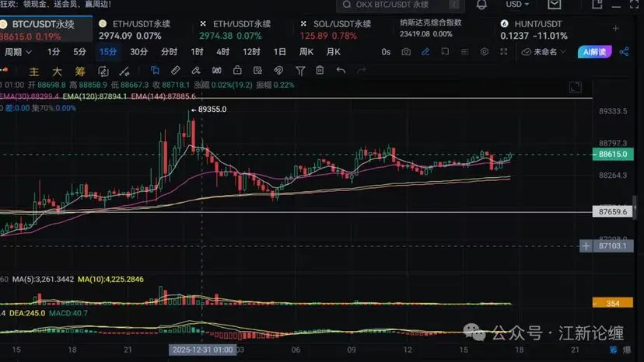Screen dimensions: 644x362
Task: Click the plus on 87103.1 price label
Action: 586,245
